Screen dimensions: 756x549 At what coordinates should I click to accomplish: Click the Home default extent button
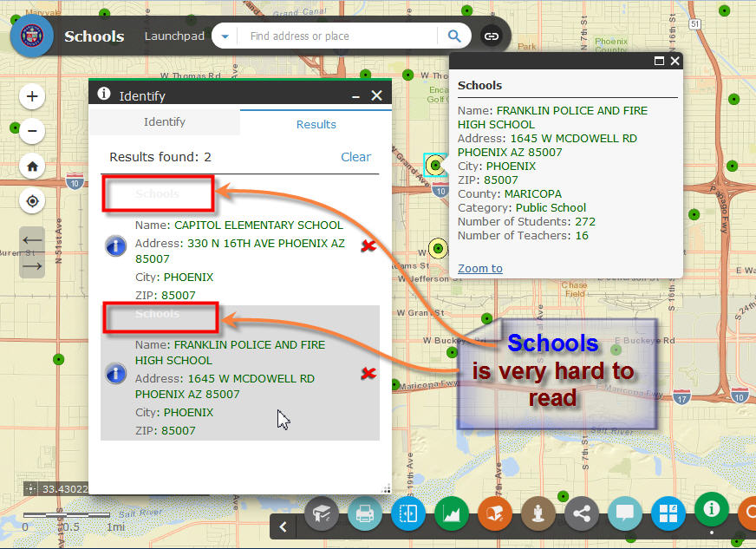click(32, 167)
